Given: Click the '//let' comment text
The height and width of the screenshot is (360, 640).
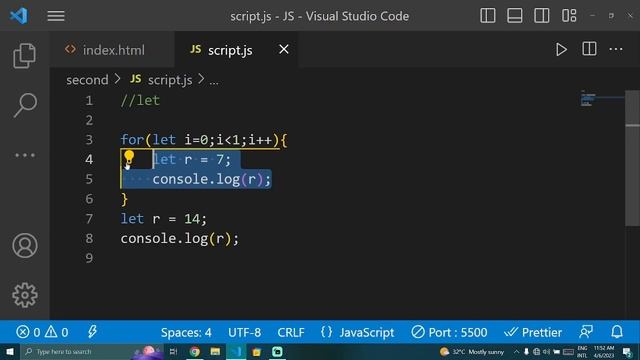Looking at the screenshot, I should pyautogui.click(x=140, y=100).
